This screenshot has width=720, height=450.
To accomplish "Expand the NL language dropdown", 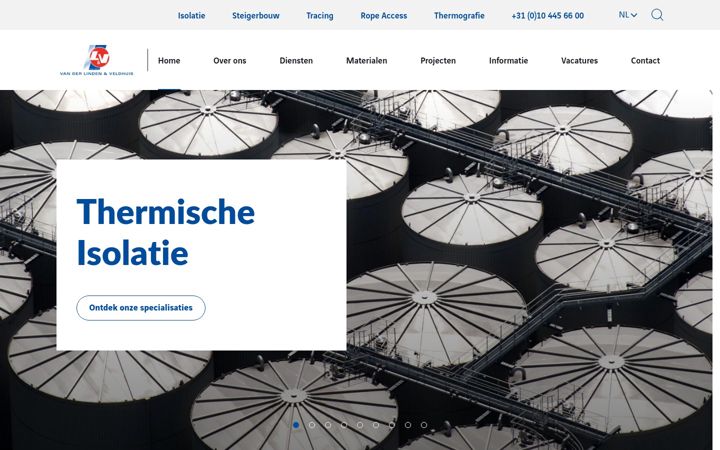I will (628, 15).
